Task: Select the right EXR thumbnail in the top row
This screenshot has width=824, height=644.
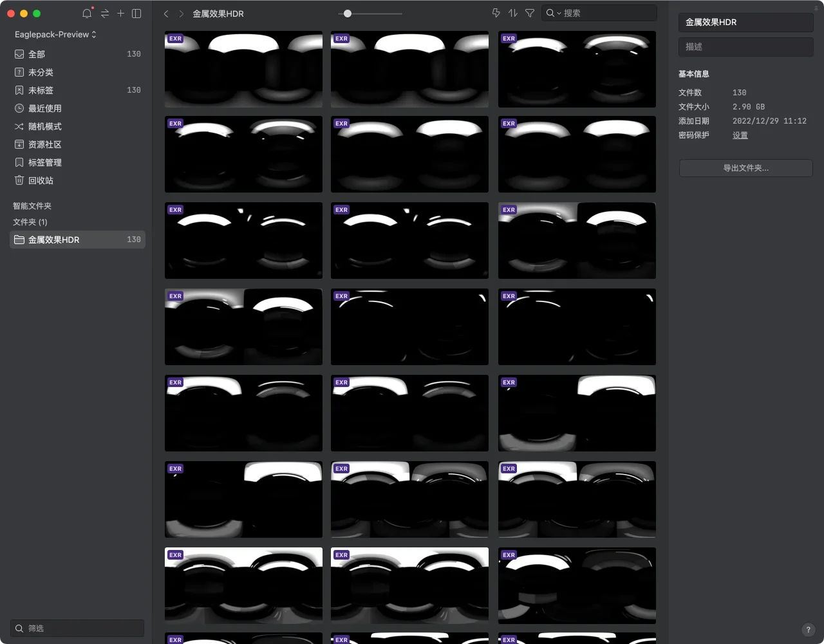Action: 577,69
